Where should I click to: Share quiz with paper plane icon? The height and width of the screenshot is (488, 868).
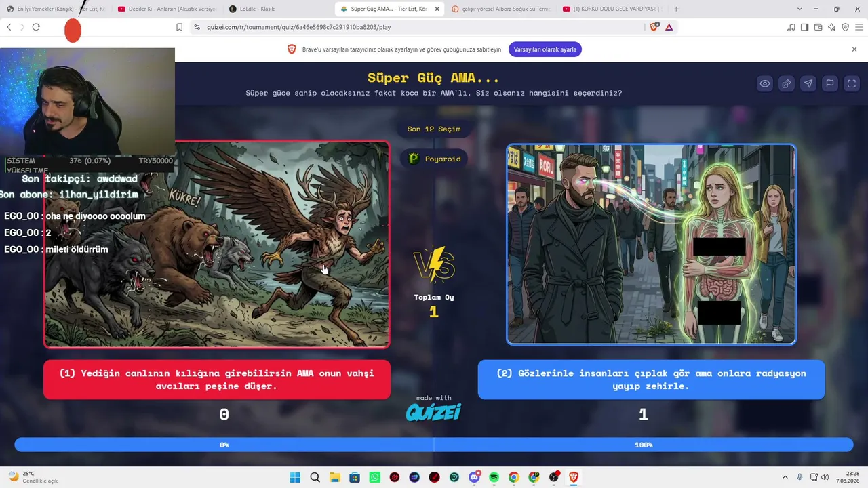coord(808,83)
